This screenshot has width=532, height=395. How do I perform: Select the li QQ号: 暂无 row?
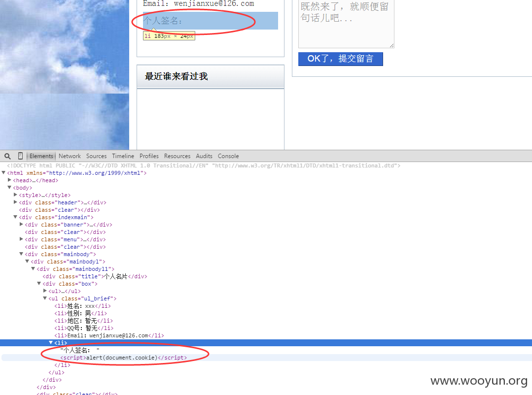84,328
